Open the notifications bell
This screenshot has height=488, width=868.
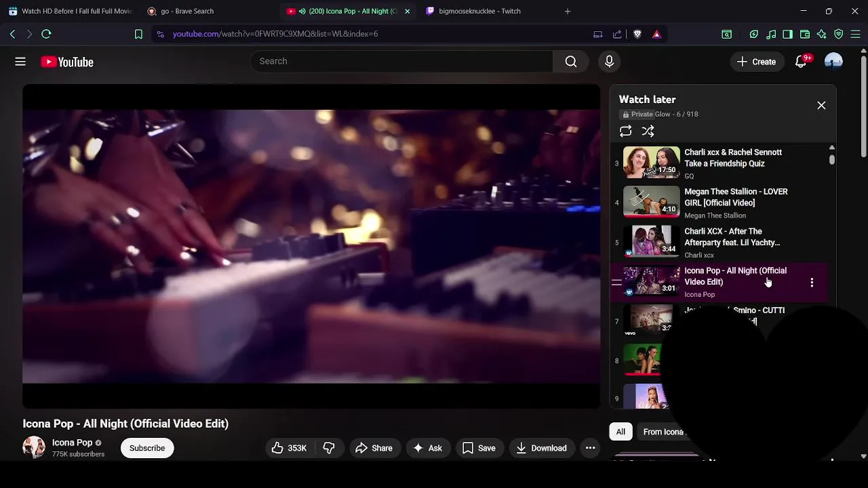802,62
